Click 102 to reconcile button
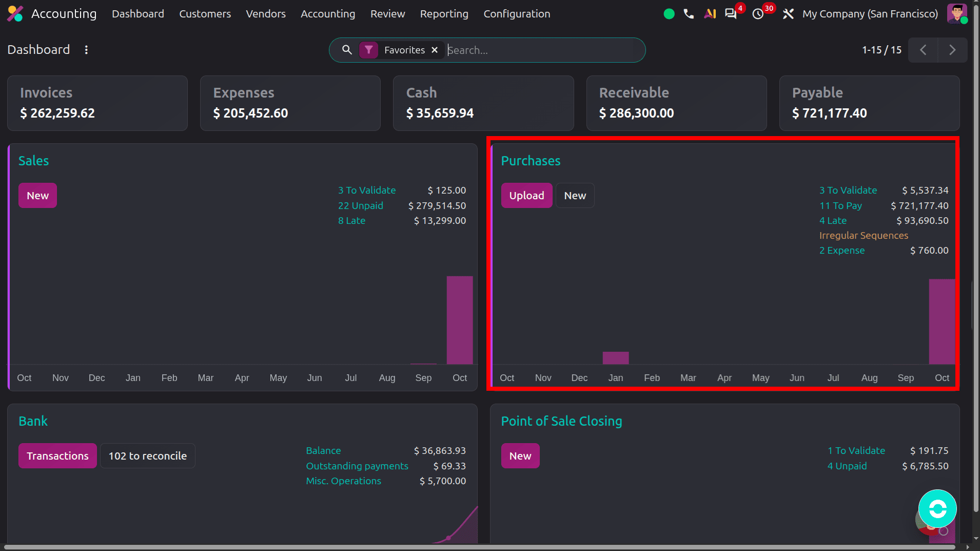Screen dimensions: 980x551 [148, 456]
